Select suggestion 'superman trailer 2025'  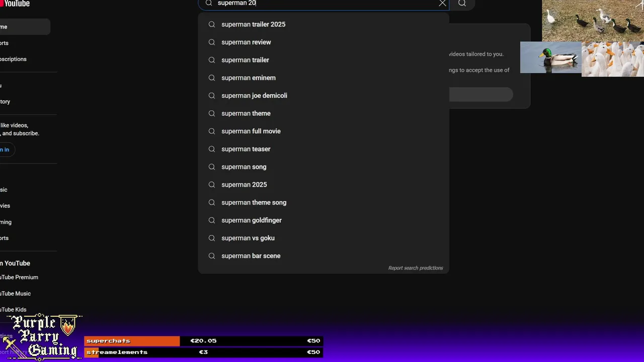click(324, 24)
